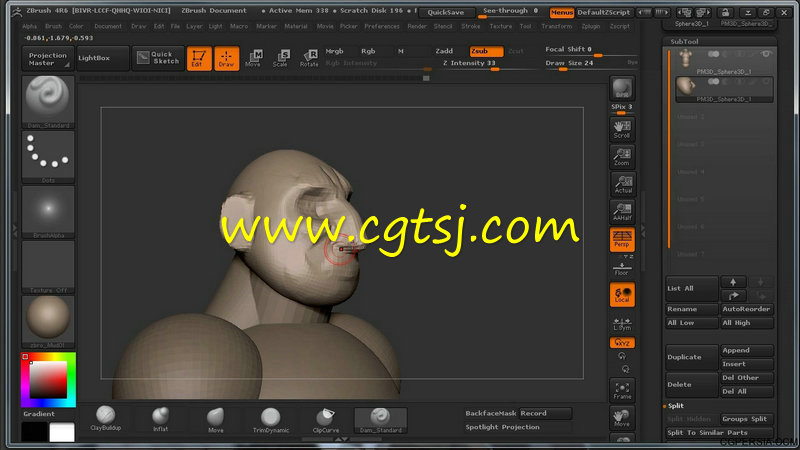Select the Move transform icon in top shelf
This screenshot has height=450, width=800.
pyautogui.click(x=254, y=58)
